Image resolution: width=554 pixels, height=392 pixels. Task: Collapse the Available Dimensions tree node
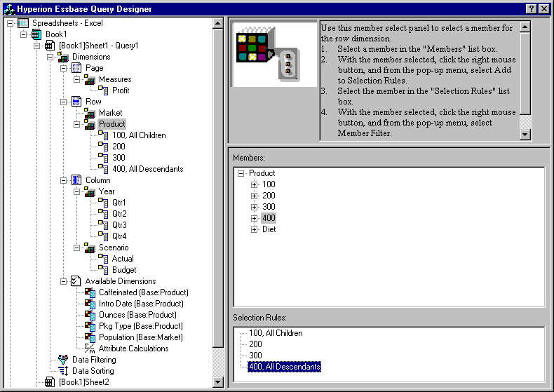(x=64, y=281)
